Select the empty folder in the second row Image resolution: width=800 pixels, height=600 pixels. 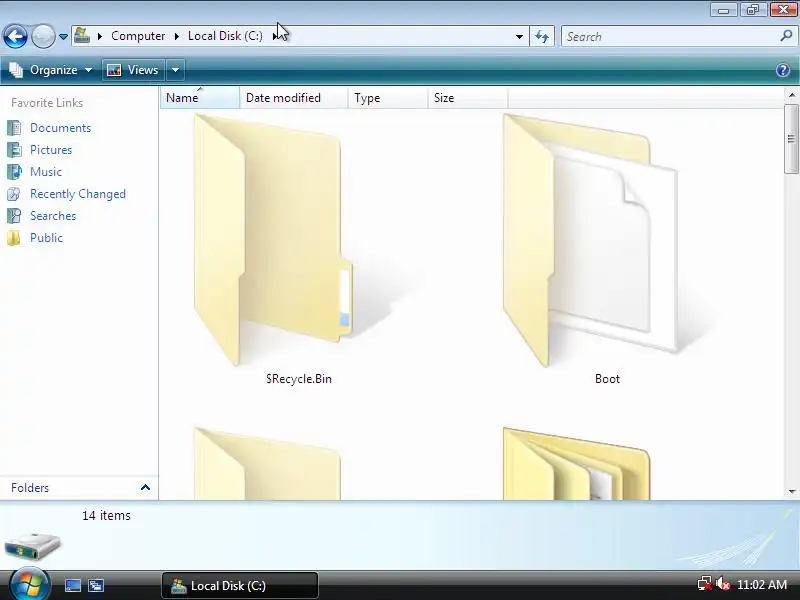pyautogui.click(x=267, y=463)
